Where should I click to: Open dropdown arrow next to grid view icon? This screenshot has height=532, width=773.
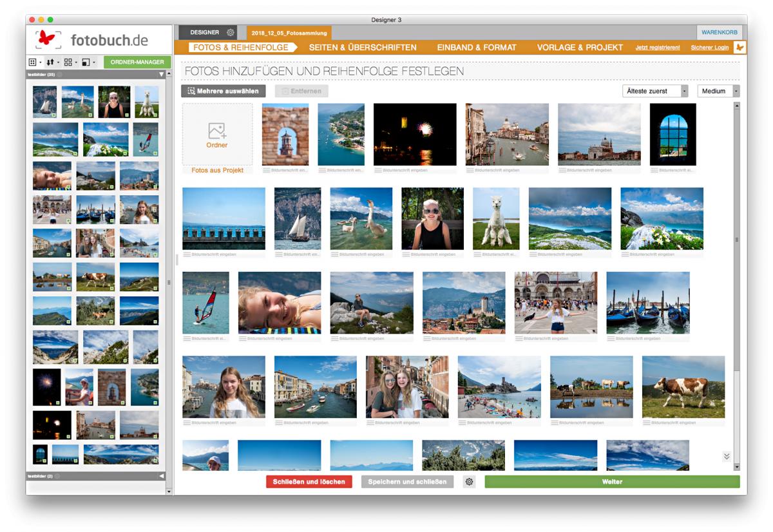tap(41, 63)
